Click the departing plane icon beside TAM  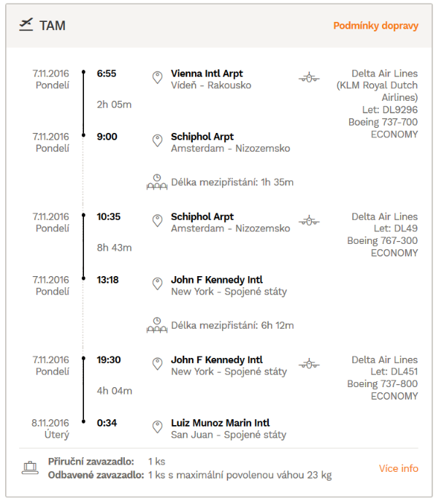[x=26, y=25]
